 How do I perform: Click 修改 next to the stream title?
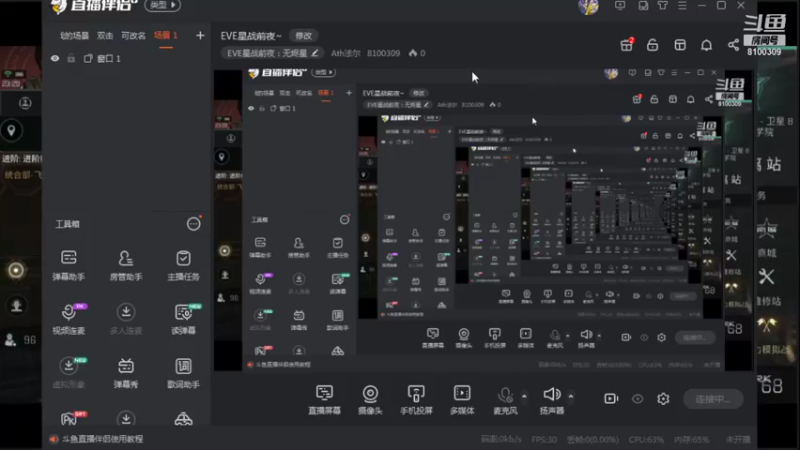pyautogui.click(x=304, y=36)
